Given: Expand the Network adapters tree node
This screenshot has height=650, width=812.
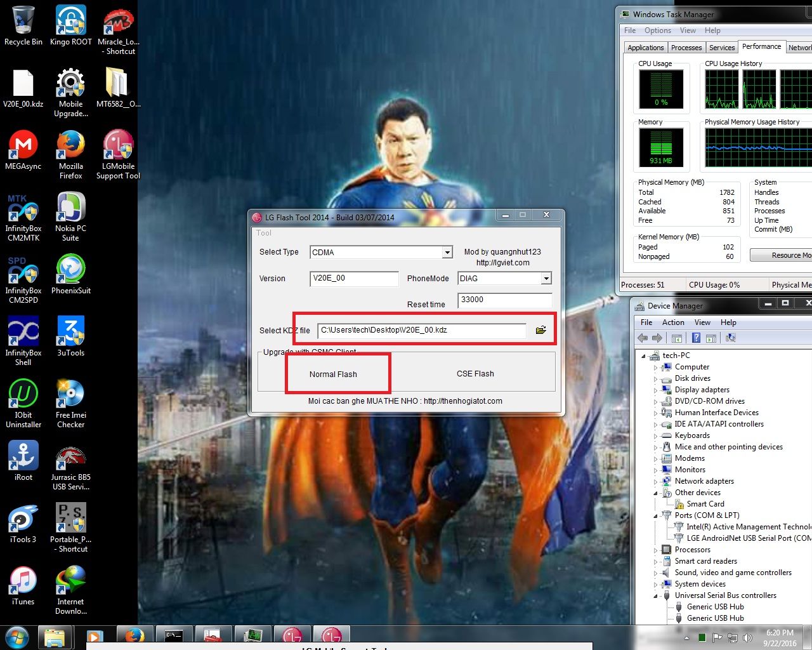Looking at the screenshot, I should point(656,481).
